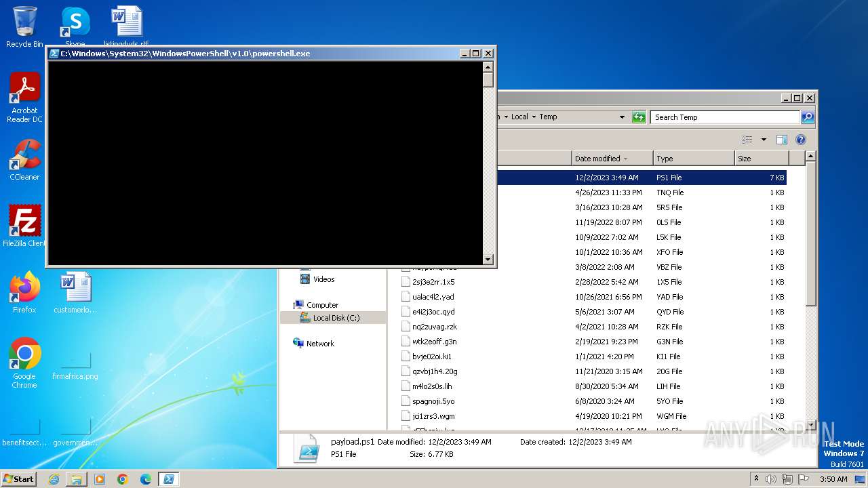Launch Firefox from the desktop
The image size is (868, 488).
(x=24, y=293)
